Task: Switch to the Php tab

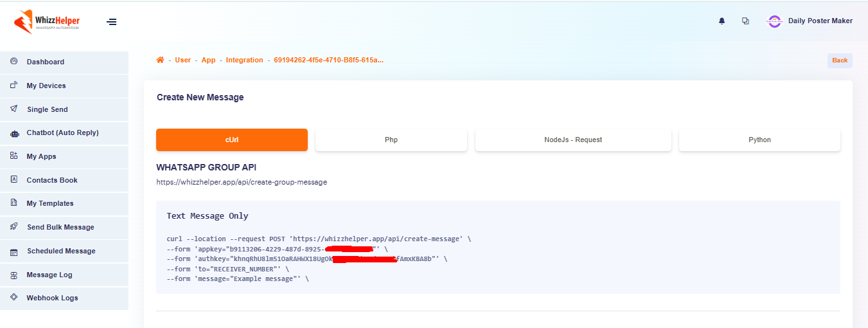Action: click(x=391, y=140)
